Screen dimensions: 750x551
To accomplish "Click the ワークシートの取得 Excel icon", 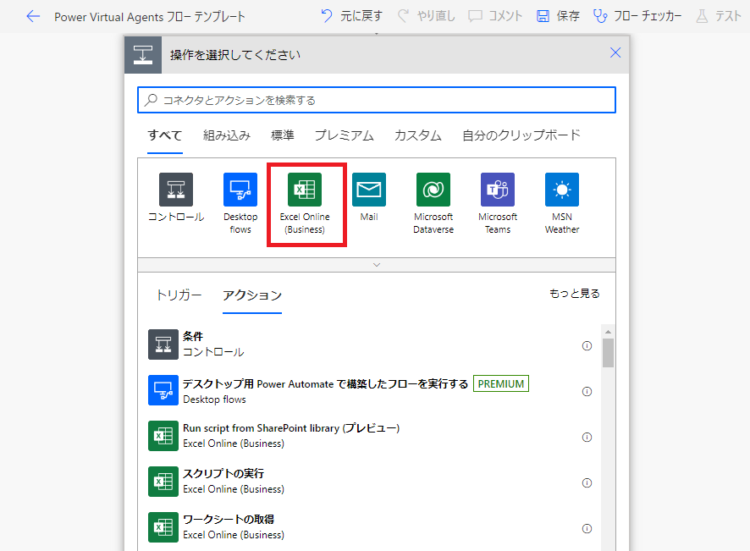I will [x=163, y=527].
